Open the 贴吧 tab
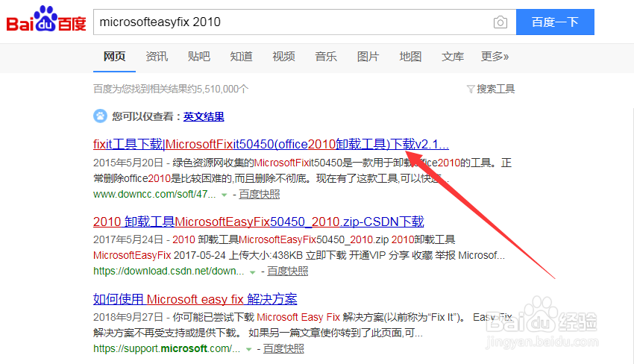The width and height of the screenshot is (634, 364). tap(199, 57)
